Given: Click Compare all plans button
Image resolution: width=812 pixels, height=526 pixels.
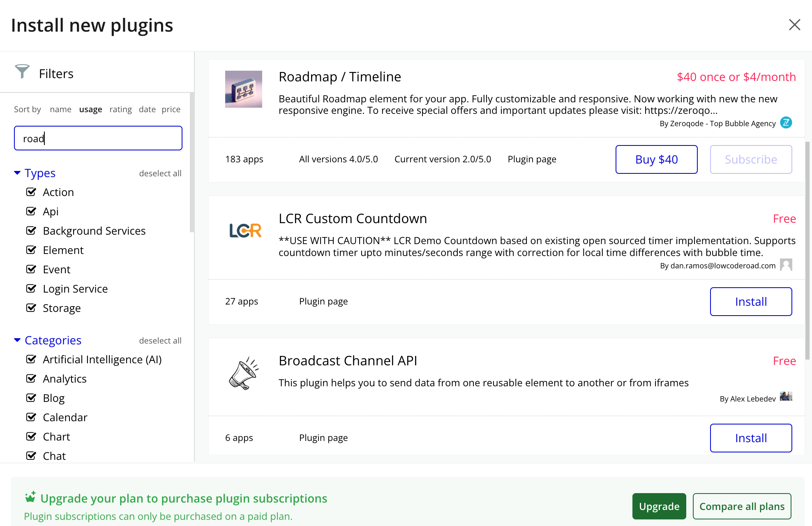Looking at the screenshot, I should click(x=742, y=506).
